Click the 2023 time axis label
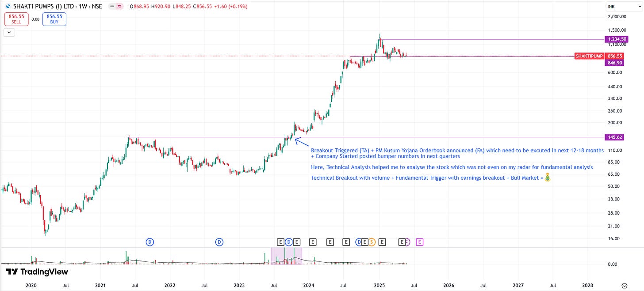 coord(239,286)
